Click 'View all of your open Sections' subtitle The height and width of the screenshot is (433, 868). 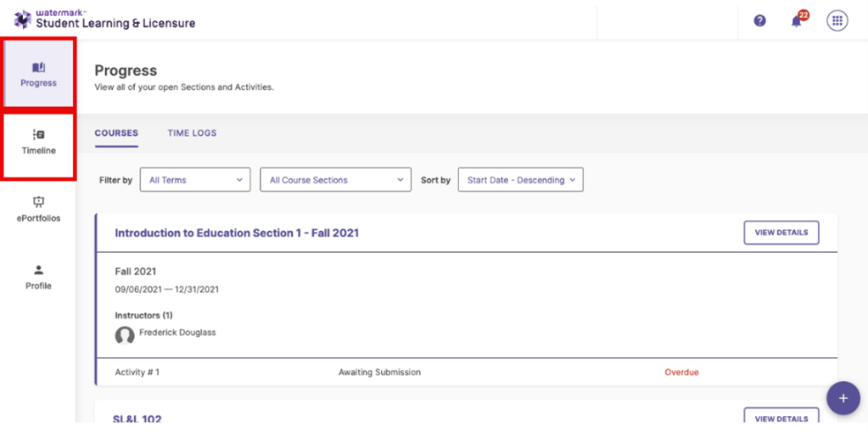click(184, 87)
